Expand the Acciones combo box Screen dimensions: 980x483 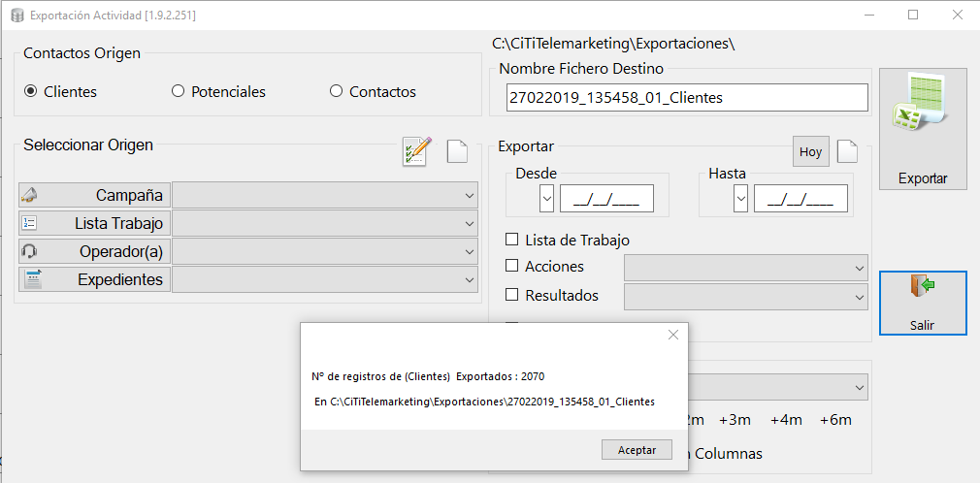coord(859,268)
